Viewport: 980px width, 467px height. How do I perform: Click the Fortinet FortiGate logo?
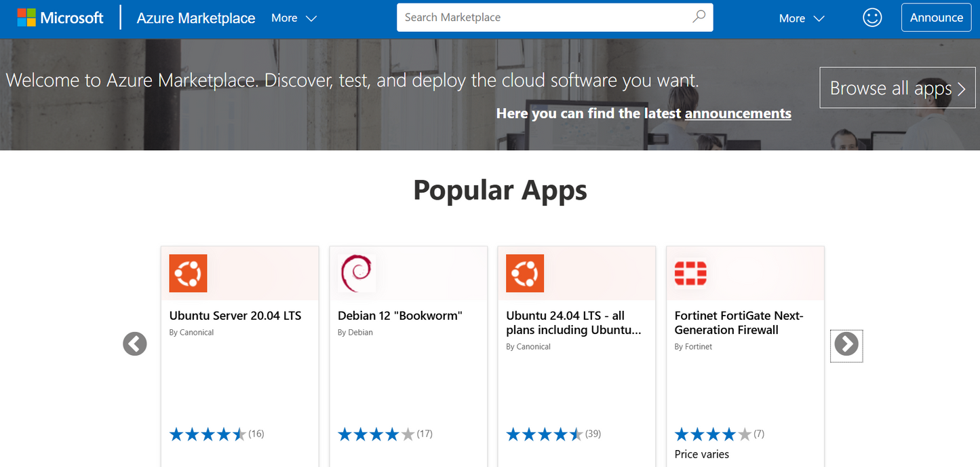(690, 274)
